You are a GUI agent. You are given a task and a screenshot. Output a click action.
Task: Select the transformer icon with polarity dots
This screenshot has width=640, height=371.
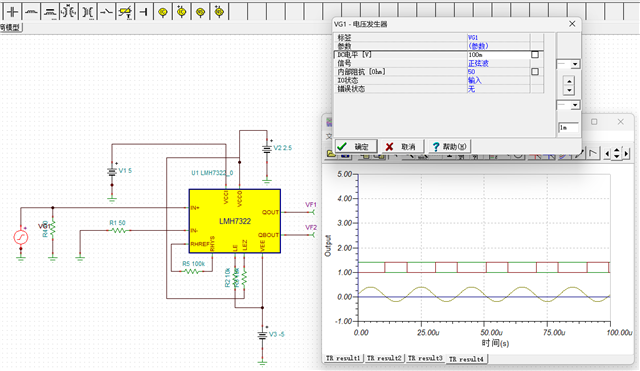[x=69, y=12]
